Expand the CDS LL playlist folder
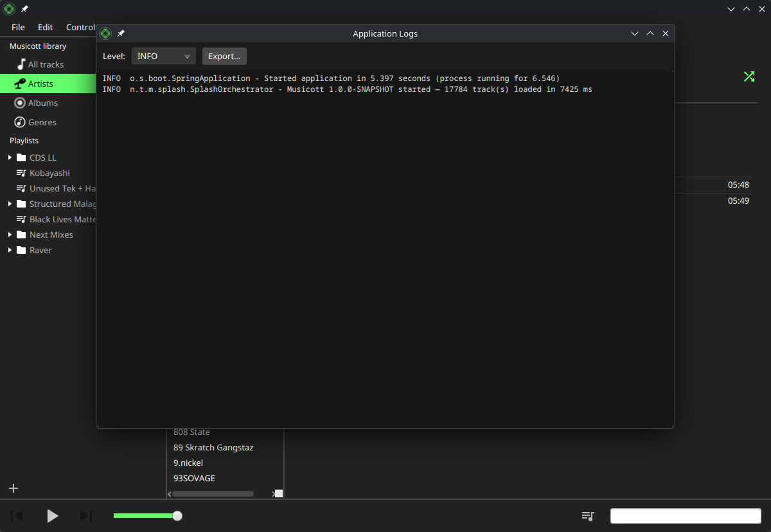Image resolution: width=771 pixels, height=532 pixels. [x=10, y=157]
